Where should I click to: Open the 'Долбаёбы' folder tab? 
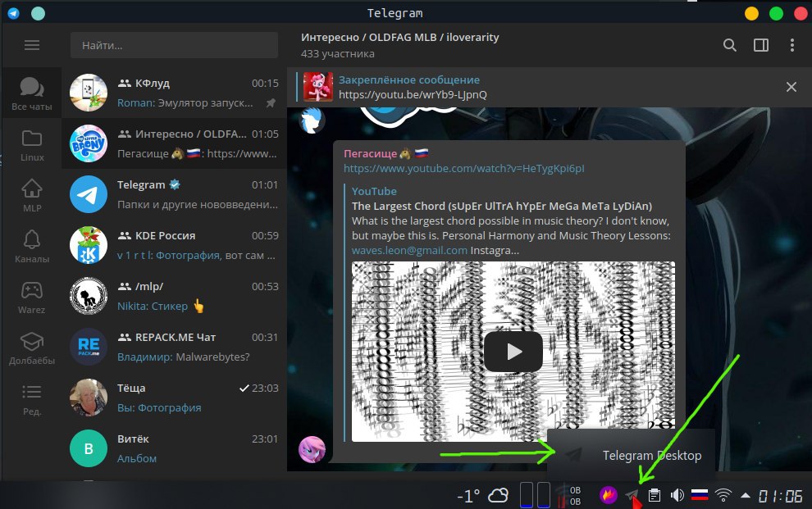[32, 348]
